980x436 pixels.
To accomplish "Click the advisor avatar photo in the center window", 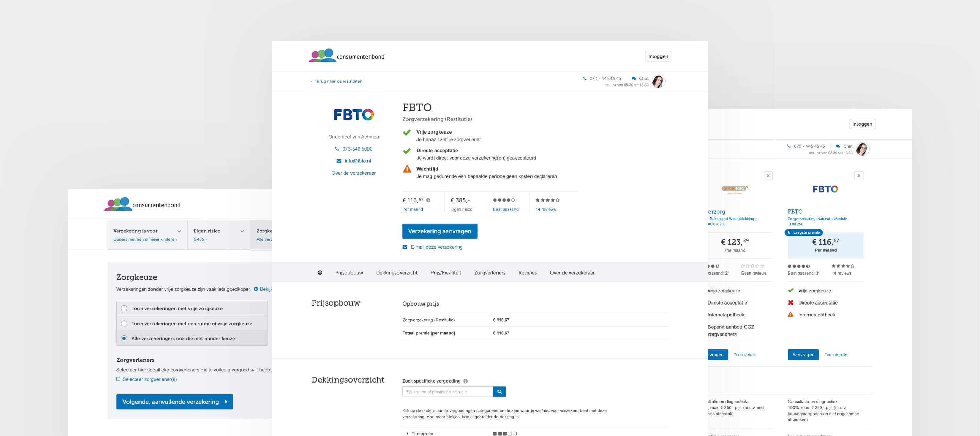I will click(658, 81).
